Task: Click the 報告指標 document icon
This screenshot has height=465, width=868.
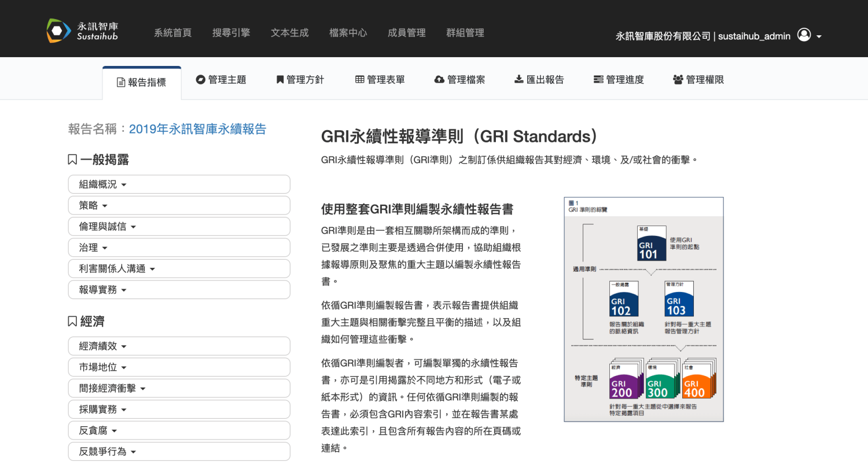Action: tap(121, 83)
